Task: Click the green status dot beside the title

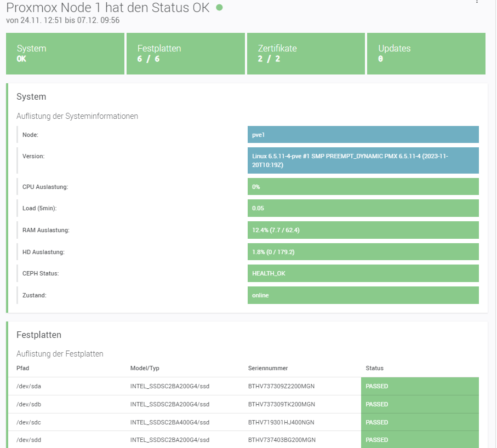Action: tap(219, 8)
